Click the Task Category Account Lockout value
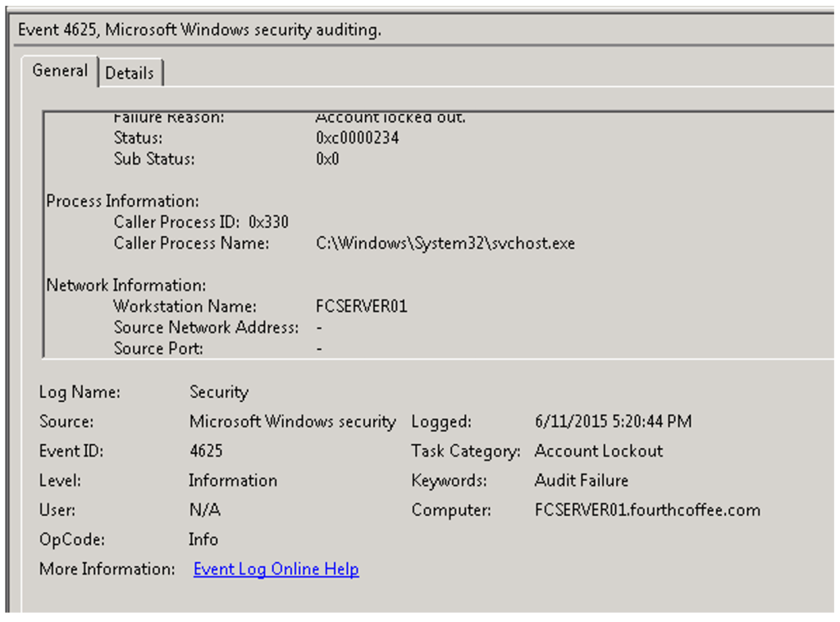This screenshot has height=622, width=840. [x=598, y=451]
